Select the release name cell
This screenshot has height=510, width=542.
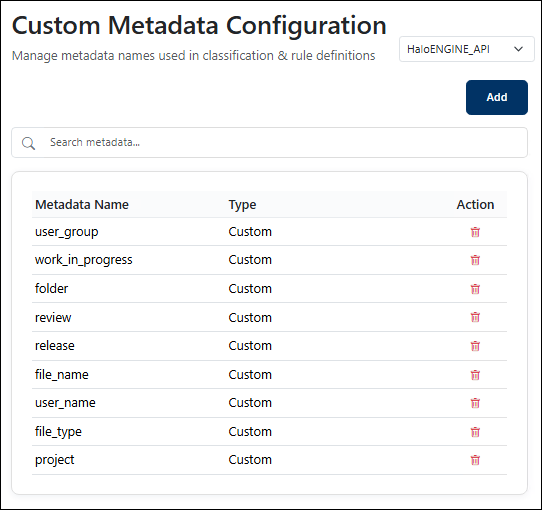click(55, 346)
